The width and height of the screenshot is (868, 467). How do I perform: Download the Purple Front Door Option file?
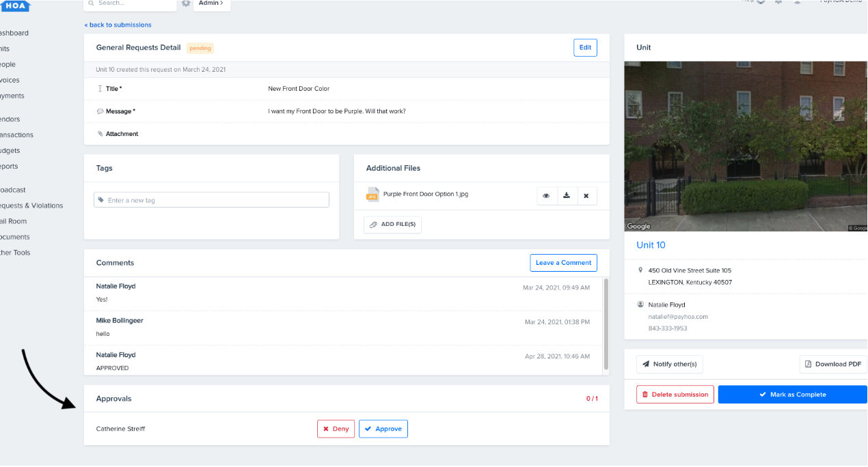567,196
